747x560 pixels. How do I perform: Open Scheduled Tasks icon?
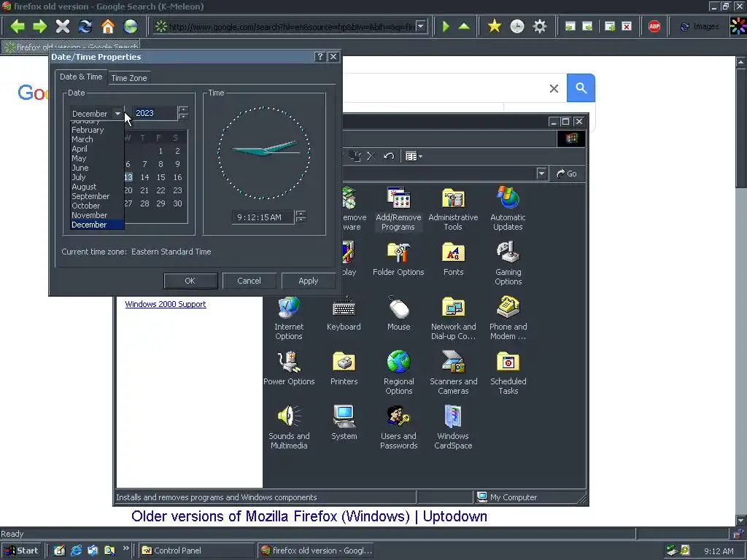508,373
